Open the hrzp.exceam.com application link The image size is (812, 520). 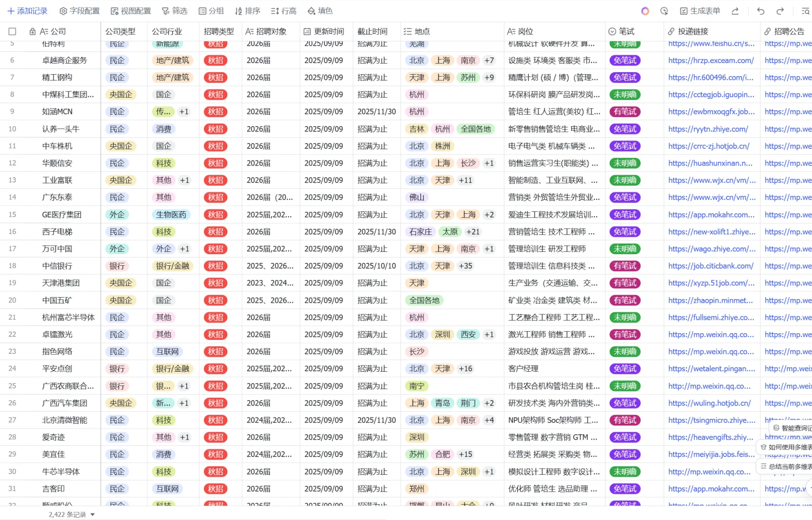tap(711, 61)
